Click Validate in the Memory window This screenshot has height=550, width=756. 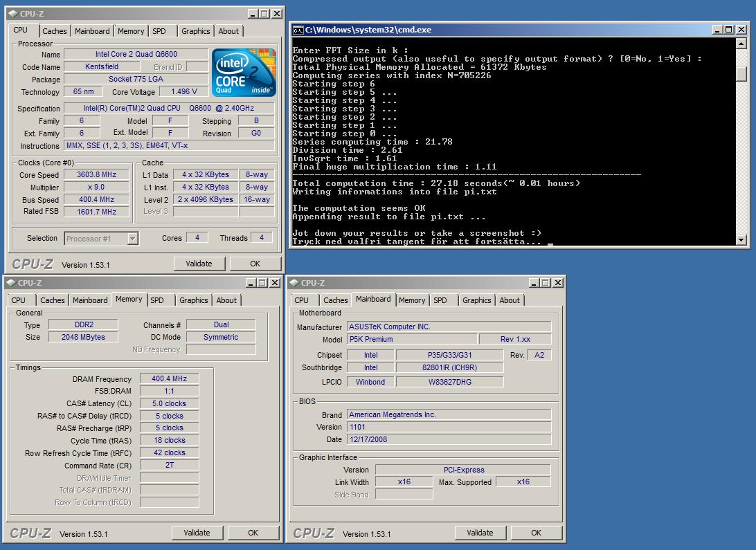tap(197, 533)
